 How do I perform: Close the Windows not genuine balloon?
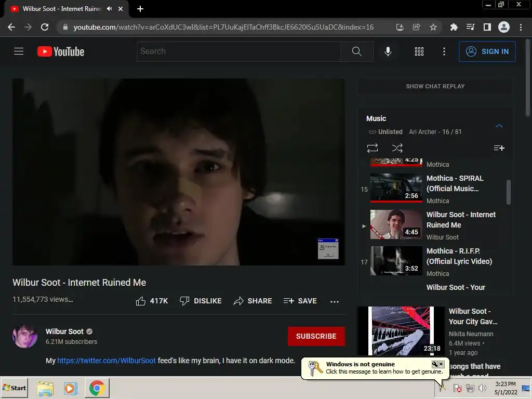pyautogui.click(x=441, y=364)
